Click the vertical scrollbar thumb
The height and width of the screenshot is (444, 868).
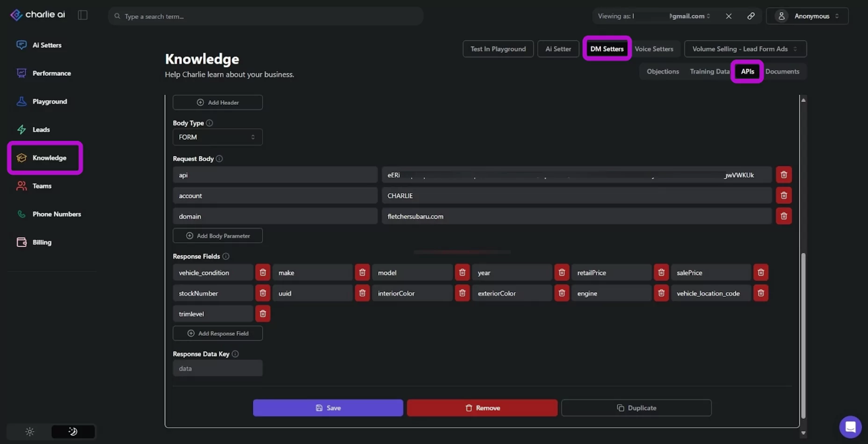(x=803, y=336)
